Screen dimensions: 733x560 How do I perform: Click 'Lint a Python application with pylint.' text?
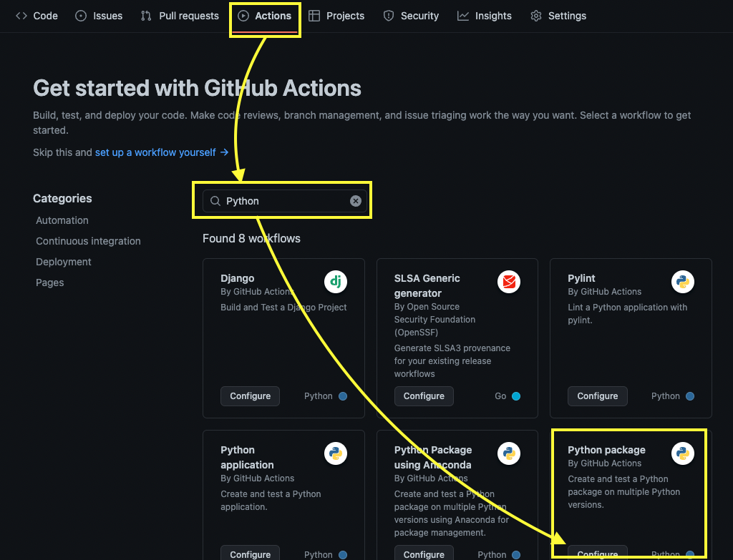click(x=627, y=314)
